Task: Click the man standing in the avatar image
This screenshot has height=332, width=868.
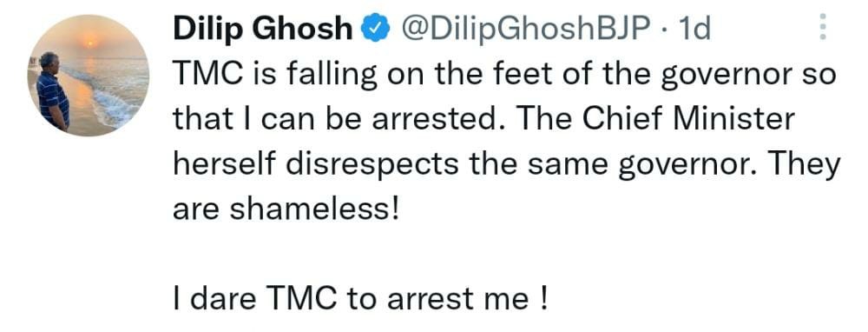Action: coord(53,91)
